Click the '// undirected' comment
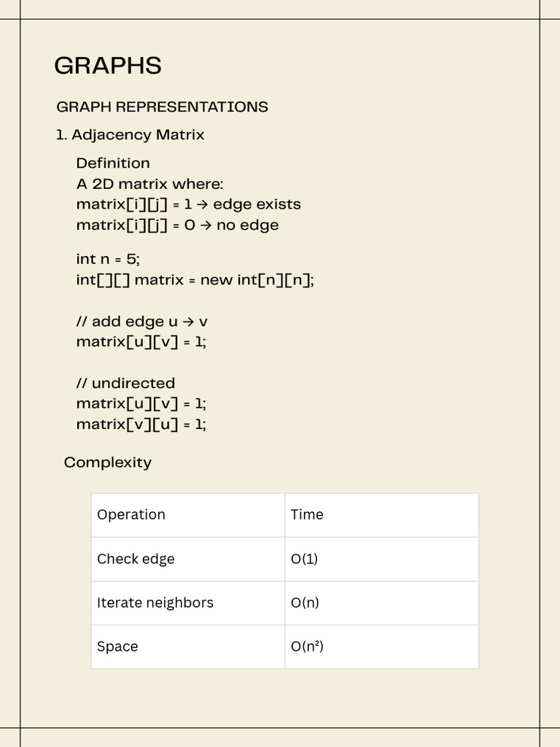Image resolution: width=560 pixels, height=747 pixels. [125, 383]
